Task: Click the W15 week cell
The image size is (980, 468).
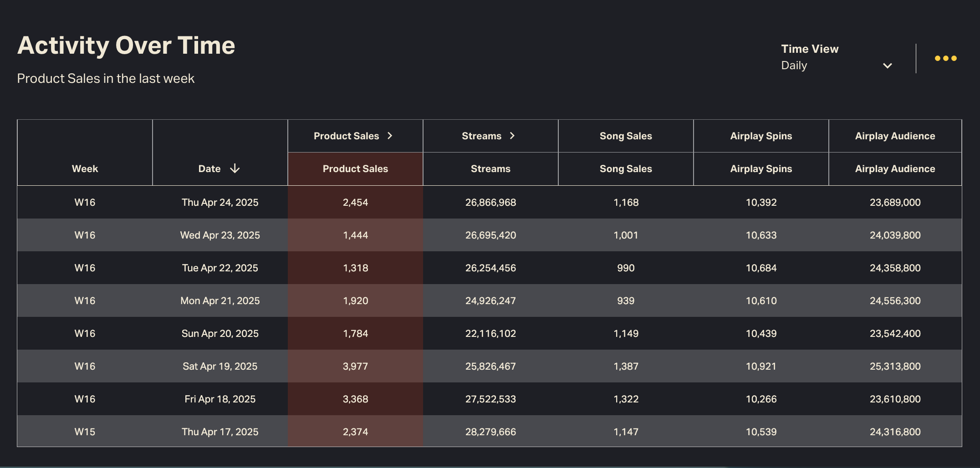Action: [85, 432]
